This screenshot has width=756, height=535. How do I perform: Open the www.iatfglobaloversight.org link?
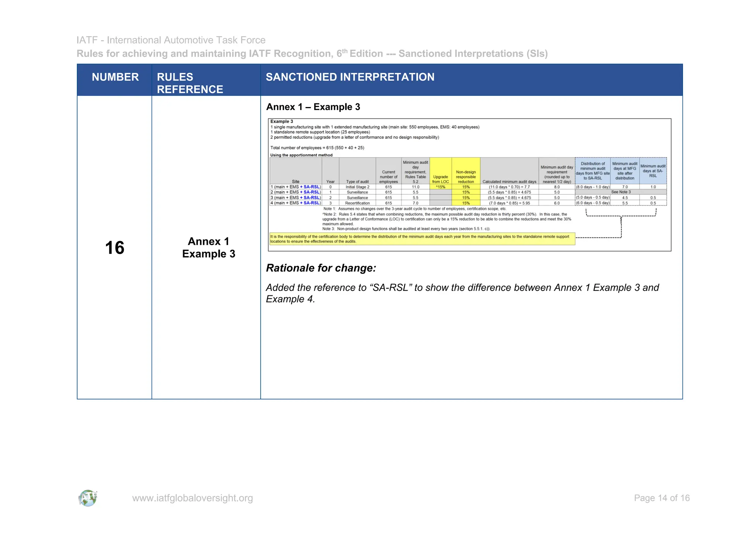click(x=192, y=498)
